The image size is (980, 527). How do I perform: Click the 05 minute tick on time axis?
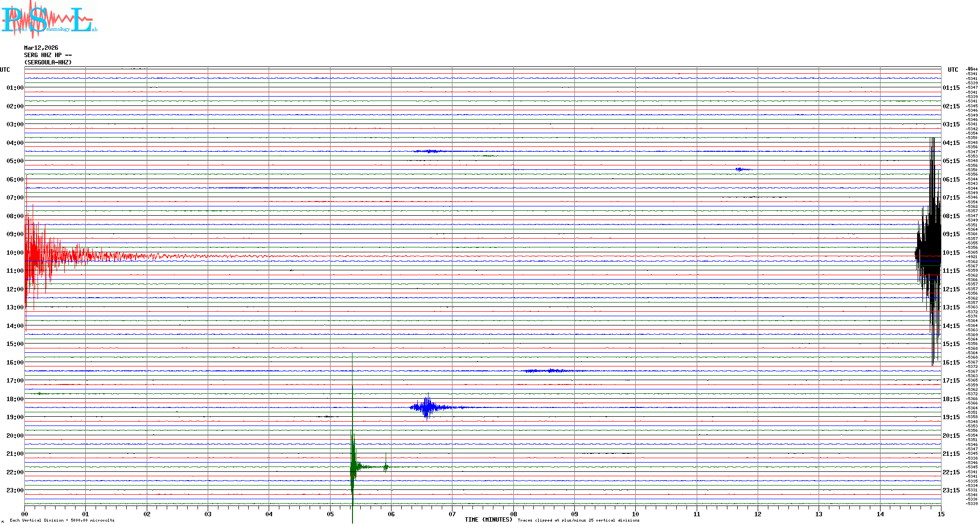point(330,514)
